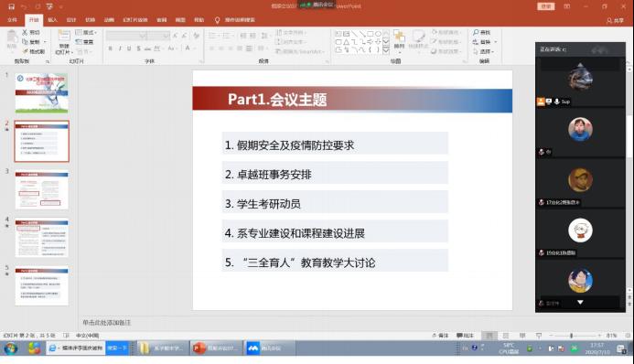Click the Login (登录) button in title bar
Screen dimensions: 634x364
546,6
